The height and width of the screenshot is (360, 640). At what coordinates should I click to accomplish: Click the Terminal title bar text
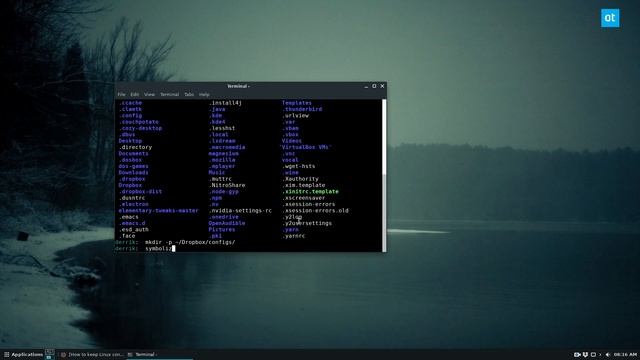coord(238,86)
